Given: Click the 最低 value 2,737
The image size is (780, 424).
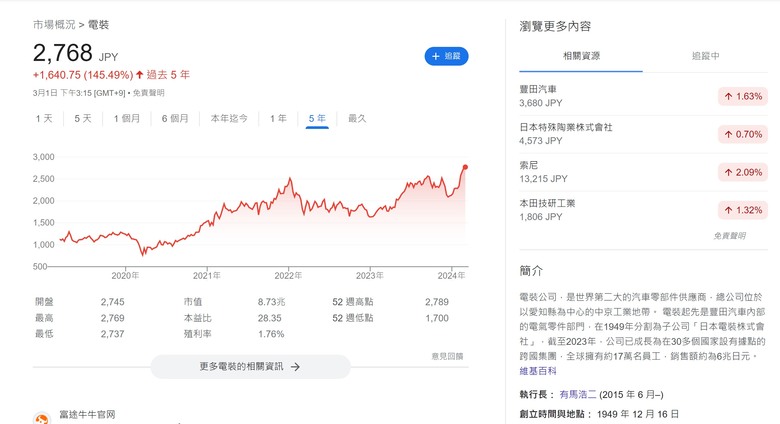Looking at the screenshot, I should click(112, 334).
